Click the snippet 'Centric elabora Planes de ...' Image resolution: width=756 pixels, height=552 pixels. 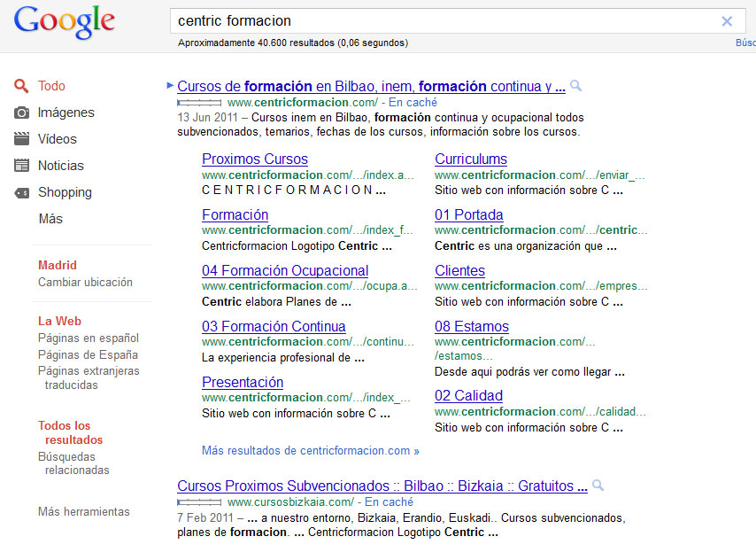pos(276,302)
